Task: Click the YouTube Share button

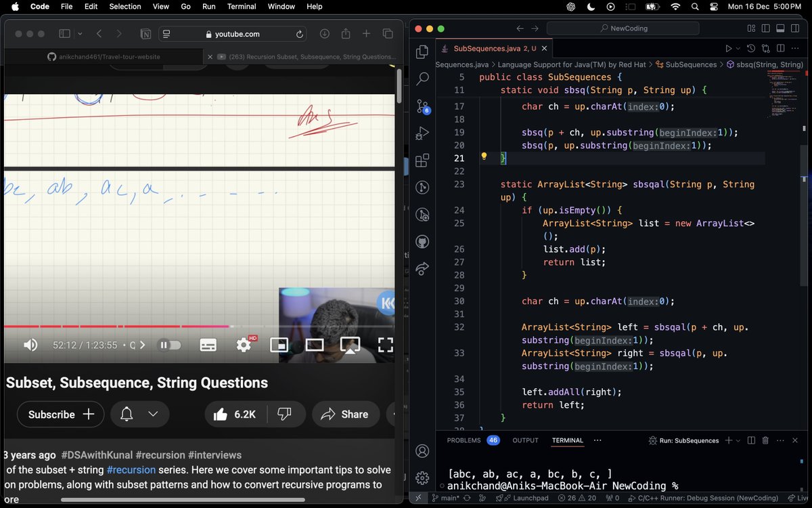Action: pos(345,414)
